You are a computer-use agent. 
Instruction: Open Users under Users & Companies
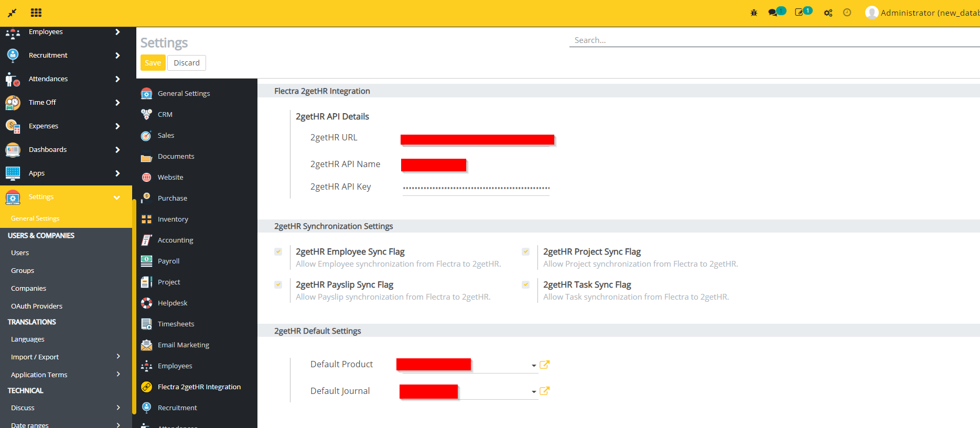(20, 253)
